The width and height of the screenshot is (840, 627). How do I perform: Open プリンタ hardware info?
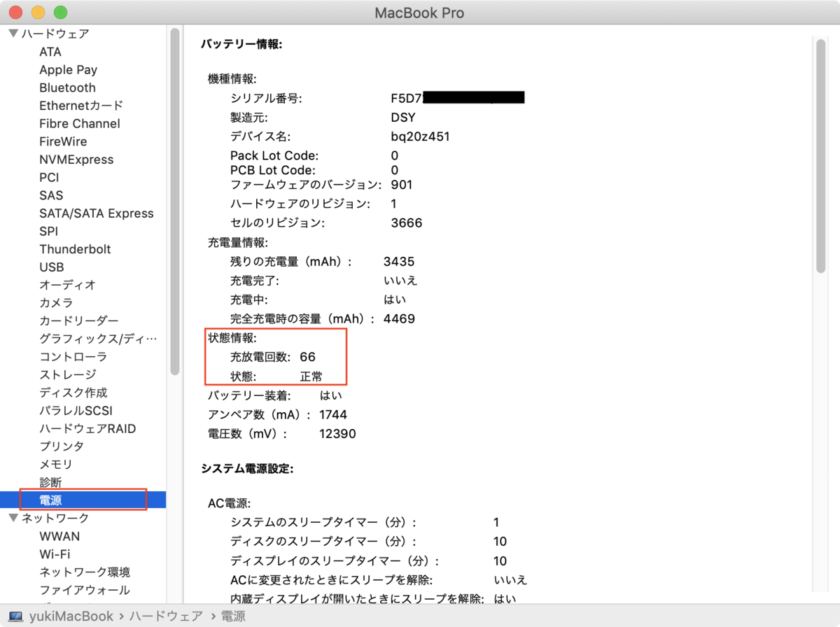coord(62,446)
